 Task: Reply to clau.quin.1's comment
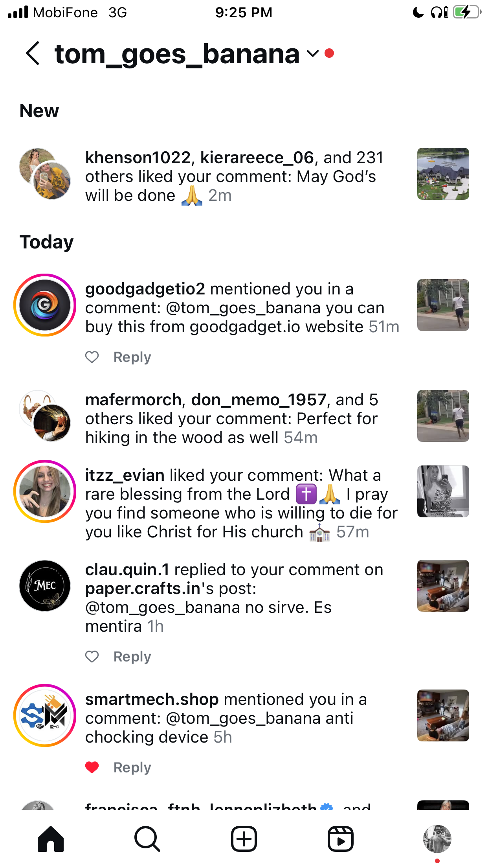[132, 657]
